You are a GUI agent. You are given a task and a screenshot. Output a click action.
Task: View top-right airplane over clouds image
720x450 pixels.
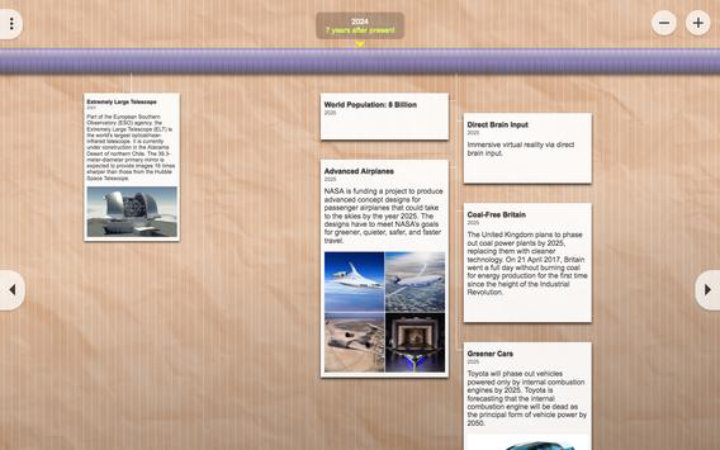coord(415,281)
